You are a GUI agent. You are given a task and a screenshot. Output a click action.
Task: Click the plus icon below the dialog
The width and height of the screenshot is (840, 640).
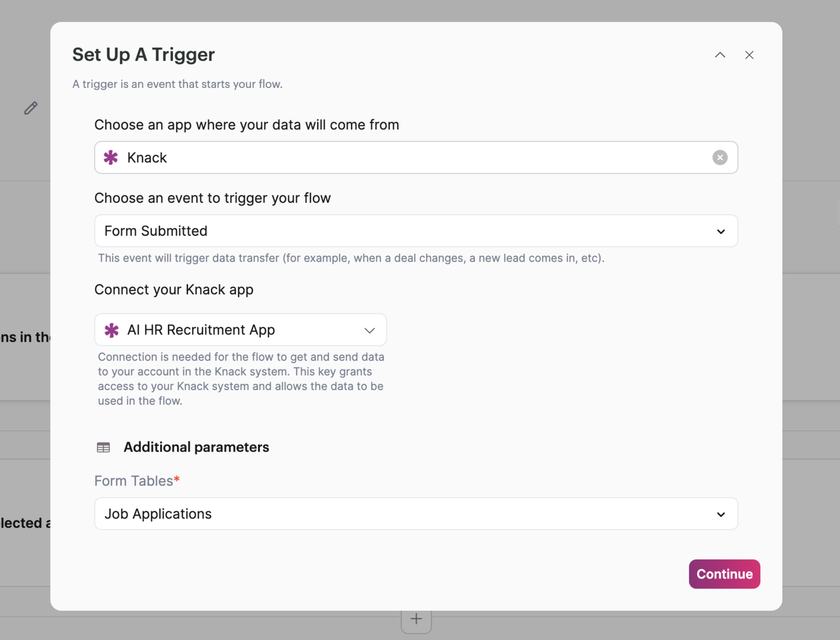(x=416, y=618)
